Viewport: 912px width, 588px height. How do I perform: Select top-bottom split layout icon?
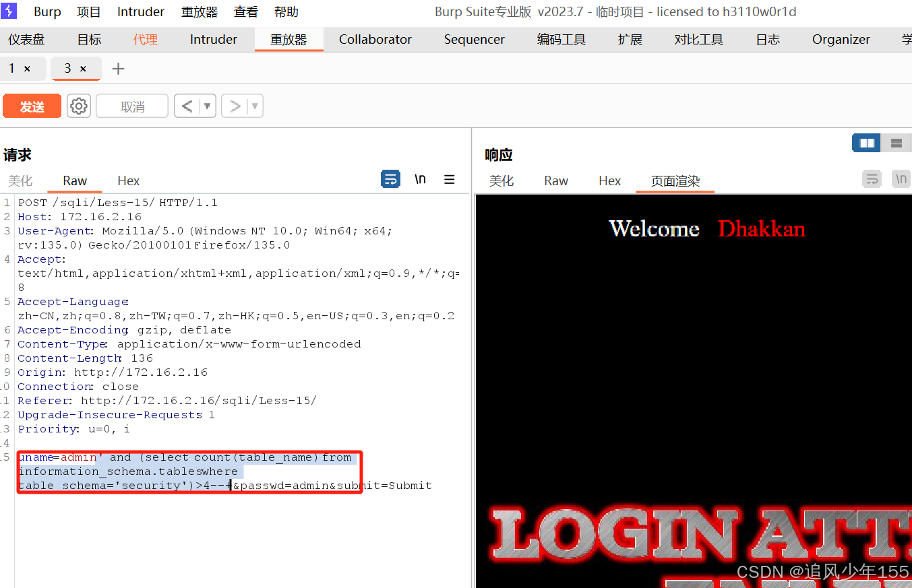pos(896,143)
